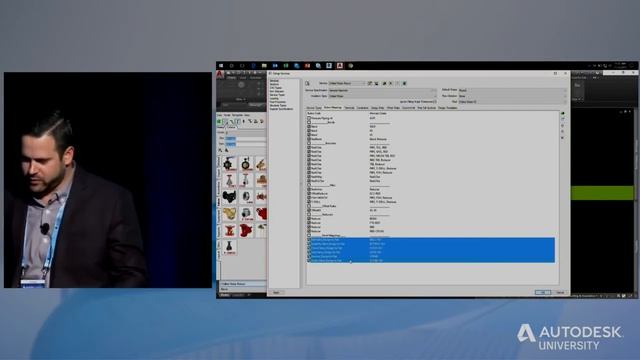Click the delete X icon beside the mapping list
This screenshot has width=640, height=360.
pos(563,138)
